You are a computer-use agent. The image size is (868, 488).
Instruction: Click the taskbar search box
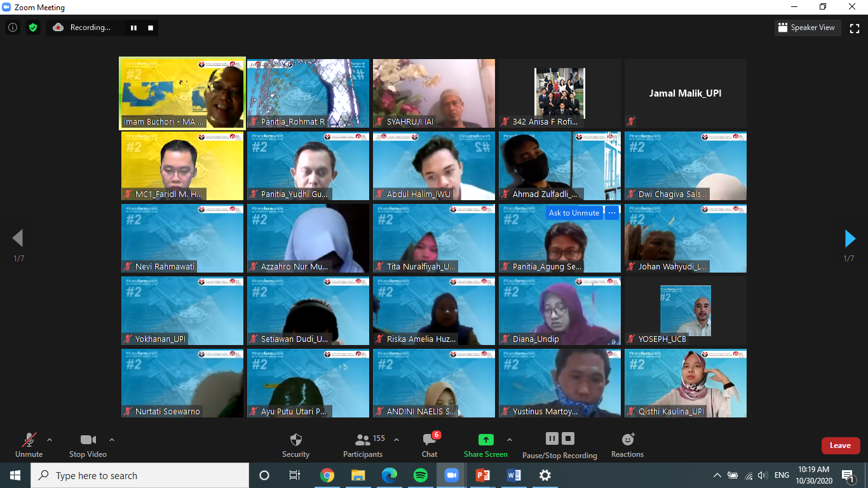140,475
